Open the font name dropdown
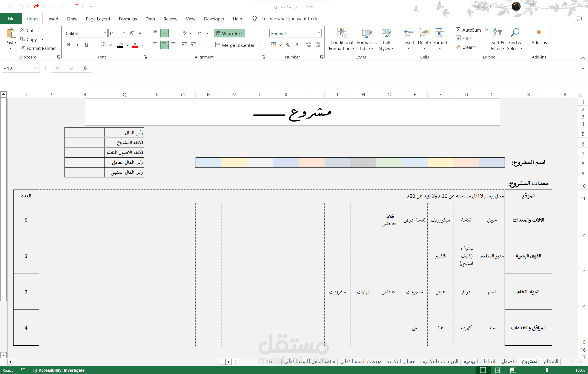Viewport: 588px width, 374px height. tap(104, 33)
